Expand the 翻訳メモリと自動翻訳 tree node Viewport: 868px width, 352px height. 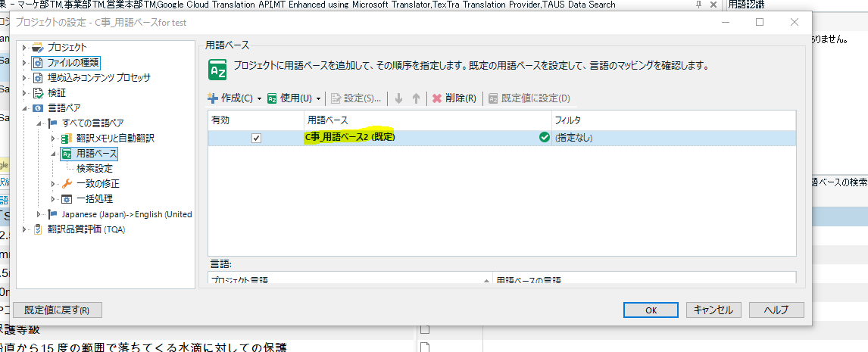point(53,139)
